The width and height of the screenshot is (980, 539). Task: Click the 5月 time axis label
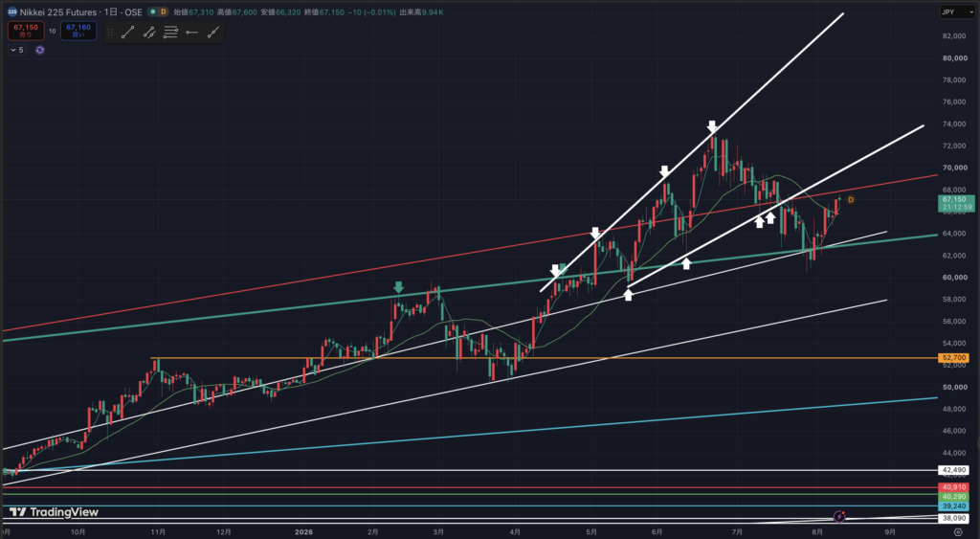(x=591, y=532)
